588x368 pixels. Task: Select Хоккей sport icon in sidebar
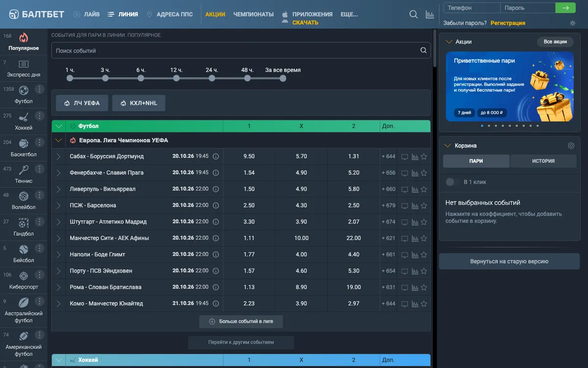coord(24,117)
